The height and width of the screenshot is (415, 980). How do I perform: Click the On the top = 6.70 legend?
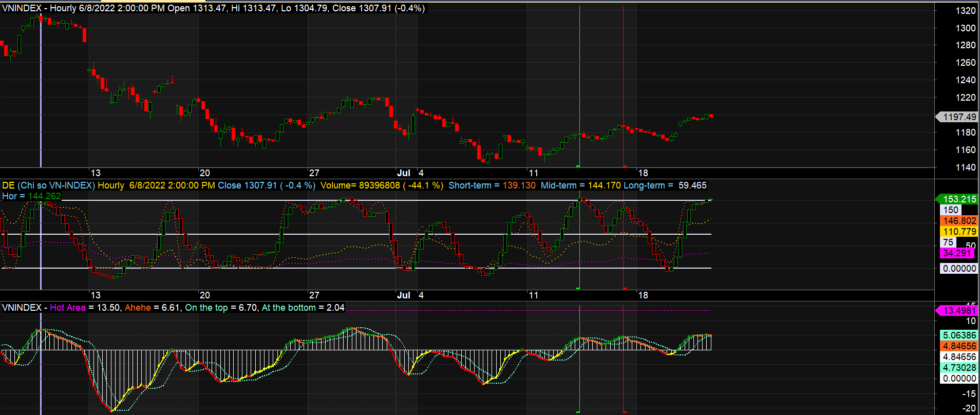click(x=221, y=308)
